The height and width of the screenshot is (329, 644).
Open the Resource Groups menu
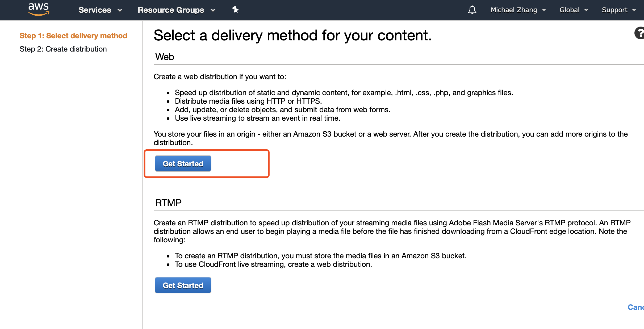[171, 10]
